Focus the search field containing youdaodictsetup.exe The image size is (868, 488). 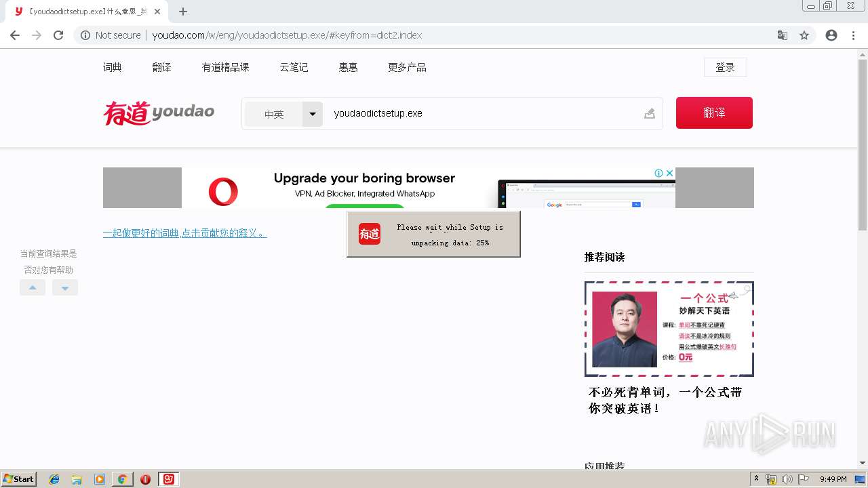(481, 113)
